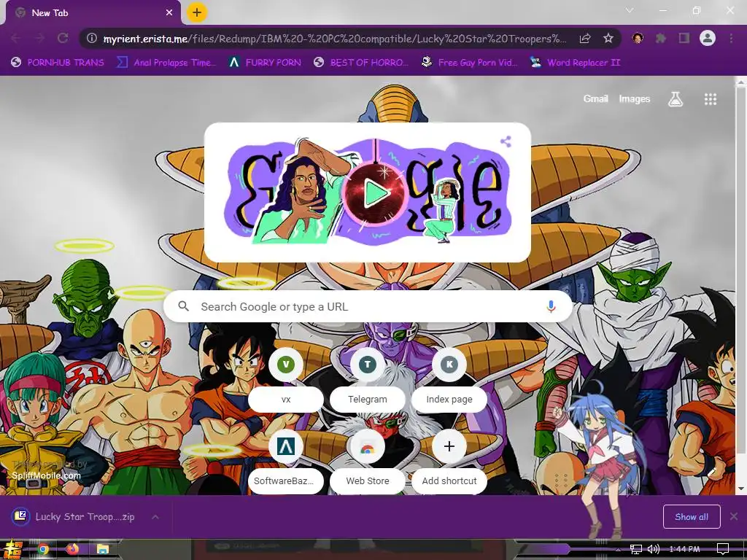Screen dimensions: 747x560
Task: Click the scrollbar down arrow
Action: pyautogui.click(x=741, y=489)
